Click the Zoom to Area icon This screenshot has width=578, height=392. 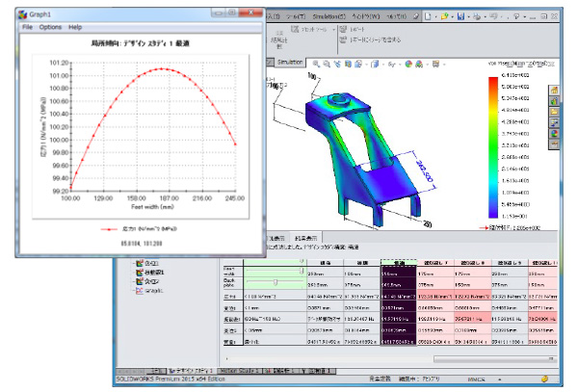pyautogui.click(x=327, y=65)
